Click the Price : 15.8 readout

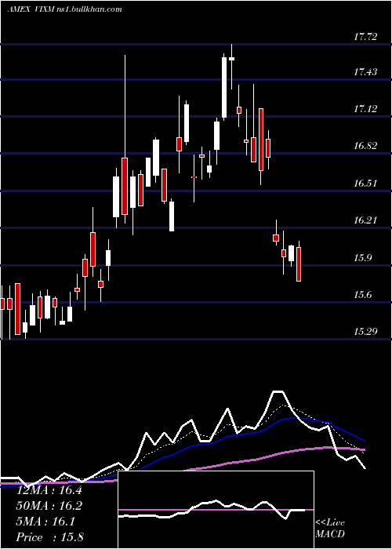point(50,537)
